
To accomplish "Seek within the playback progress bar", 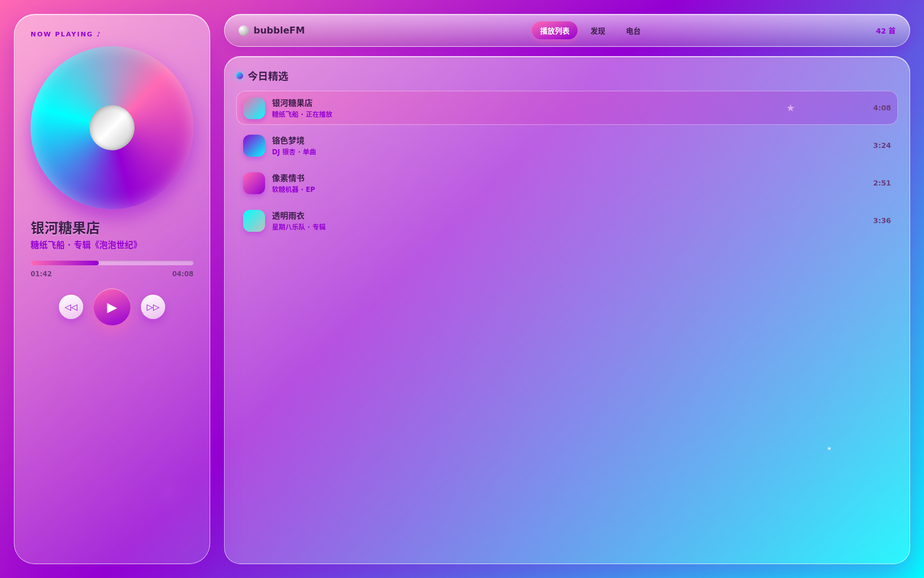I will click(x=112, y=263).
